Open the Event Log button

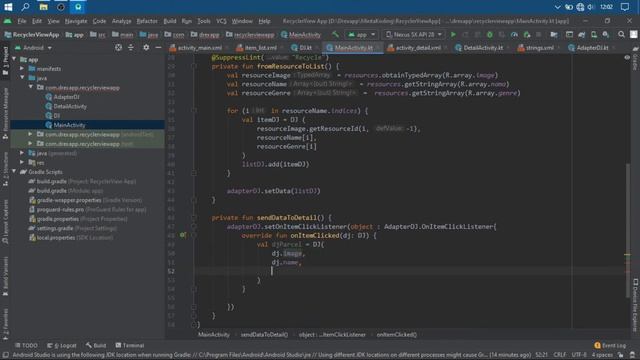[x=610, y=345]
